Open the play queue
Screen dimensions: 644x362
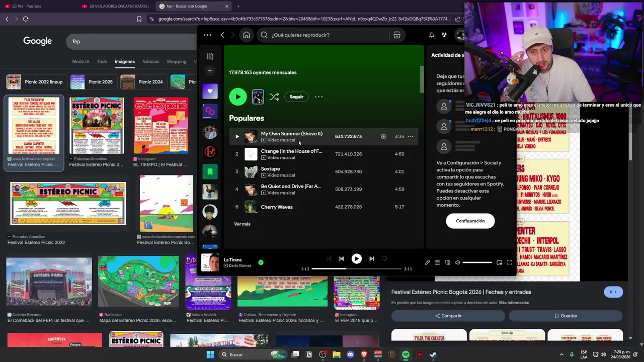[437, 262]
